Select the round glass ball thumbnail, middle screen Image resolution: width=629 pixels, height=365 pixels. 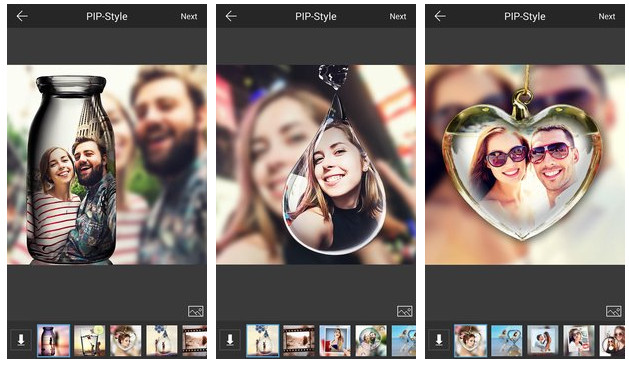coord(371,341)
